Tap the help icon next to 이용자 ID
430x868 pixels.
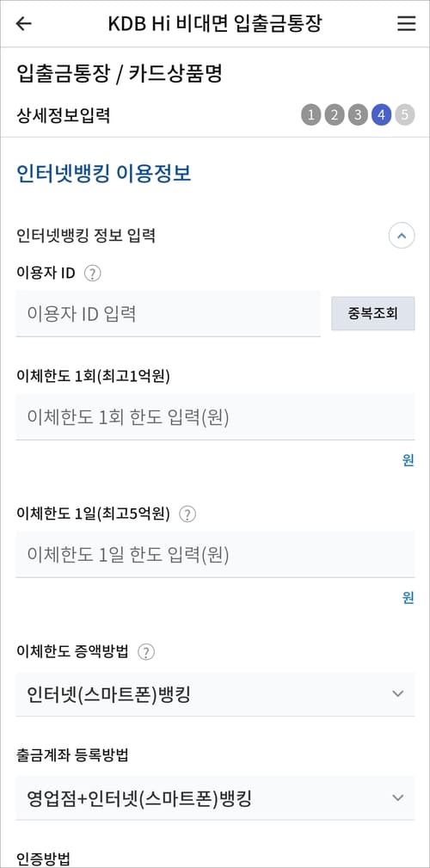tap(92, 274)
